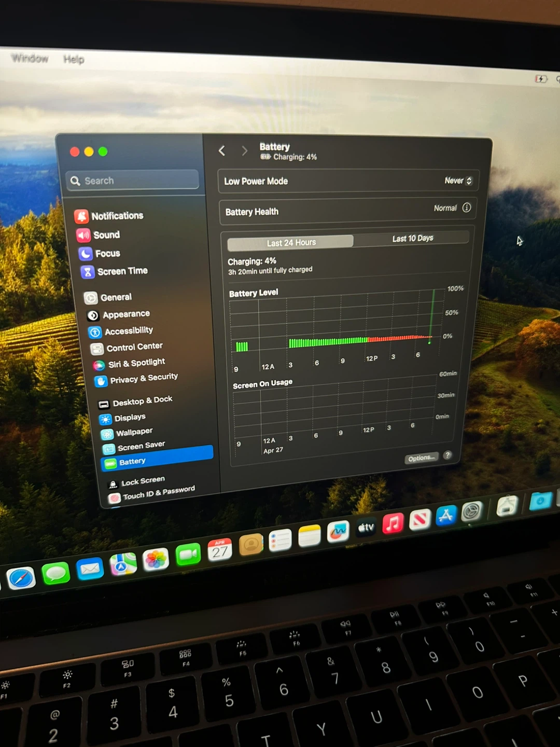Open Displays settings
This screenshot has width=560, height=747.
[122, 418]
